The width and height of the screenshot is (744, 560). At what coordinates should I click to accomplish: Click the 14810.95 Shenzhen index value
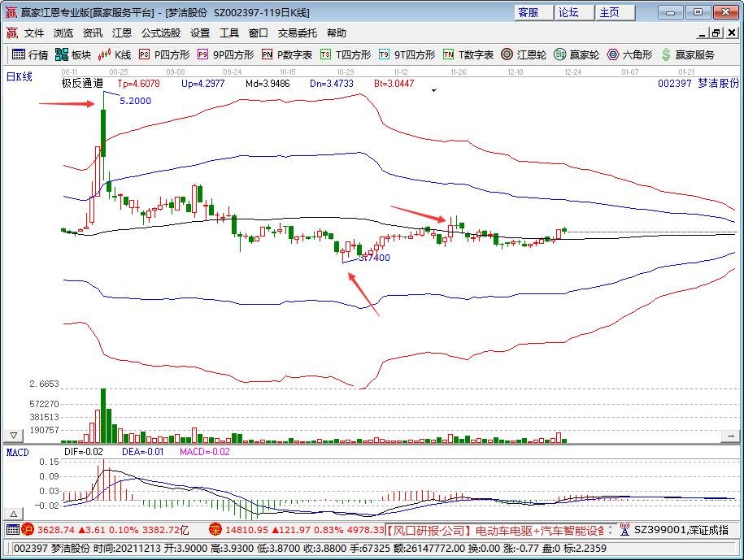tap(246, 530)
